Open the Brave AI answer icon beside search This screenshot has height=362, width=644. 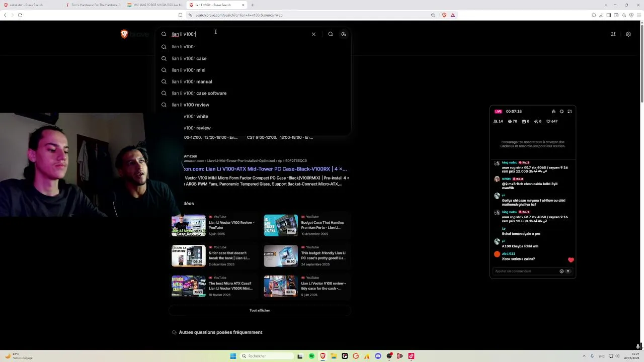(x=344, y=34)
